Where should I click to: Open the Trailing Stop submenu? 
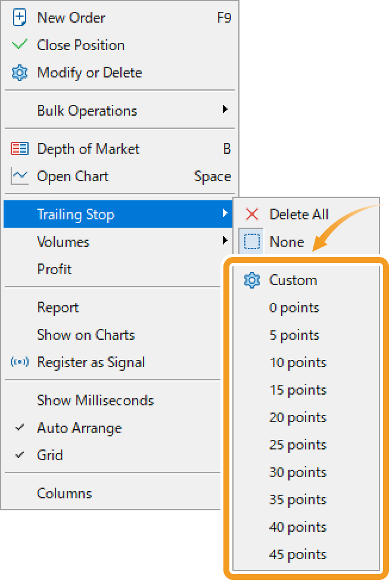tap(76, 214)
